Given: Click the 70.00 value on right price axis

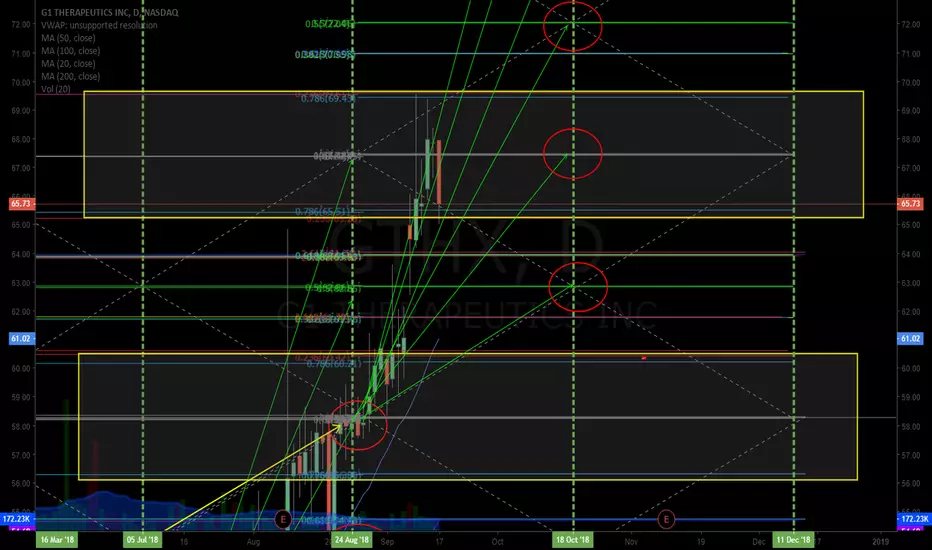Looking at the screenshot, I should coord(910,83).
